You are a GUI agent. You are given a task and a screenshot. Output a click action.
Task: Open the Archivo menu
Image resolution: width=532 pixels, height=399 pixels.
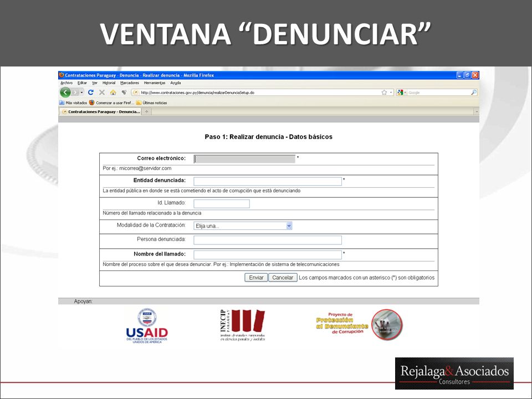[66, 83]
